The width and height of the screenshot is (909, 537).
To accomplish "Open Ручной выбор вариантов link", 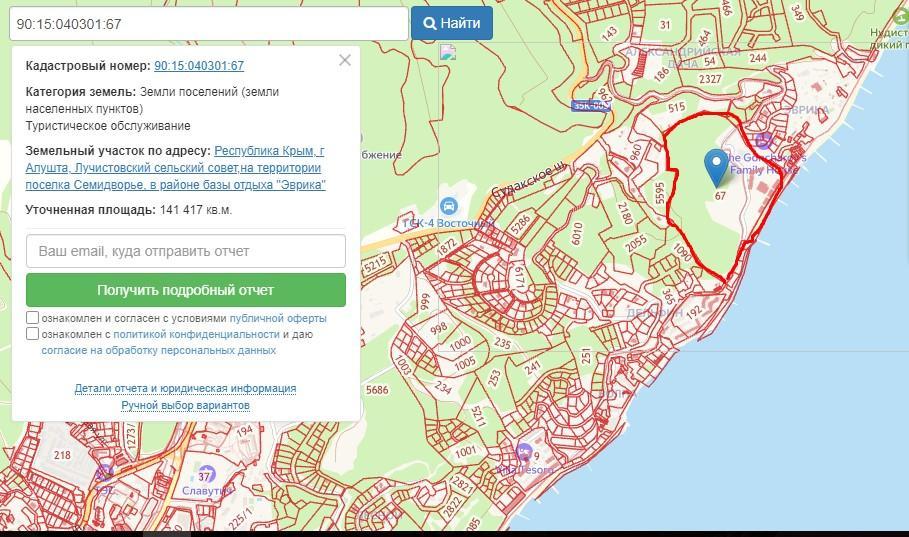I will (x=185, y=405).
